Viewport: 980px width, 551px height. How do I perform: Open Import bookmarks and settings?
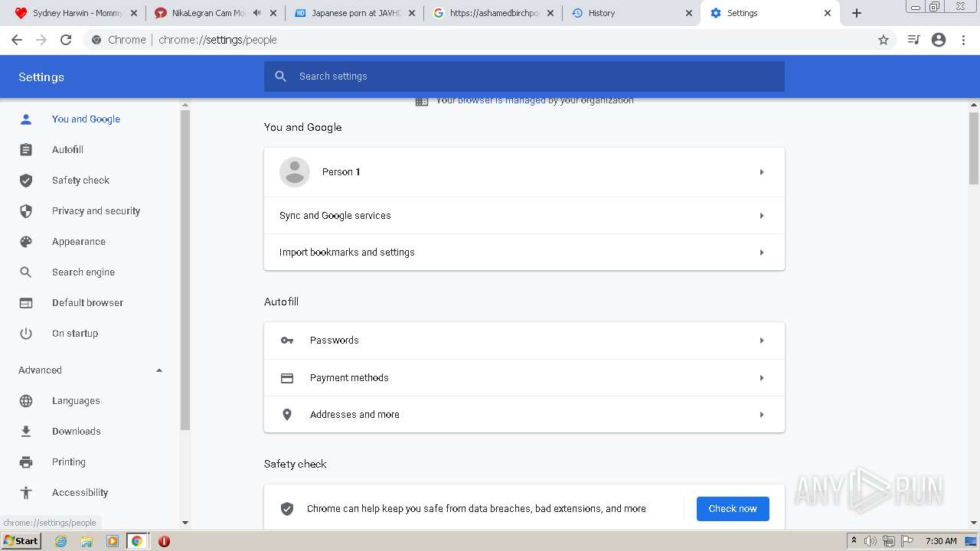(x=524, y=253)
